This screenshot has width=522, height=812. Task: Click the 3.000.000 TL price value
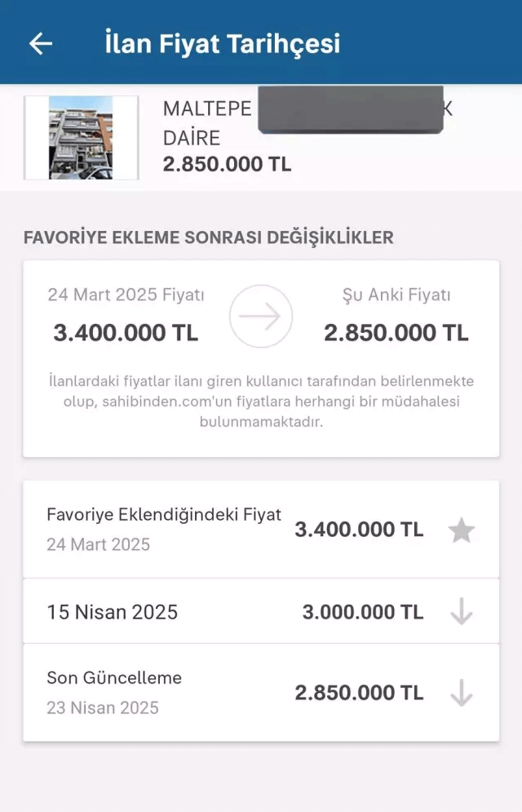[363, 612]
